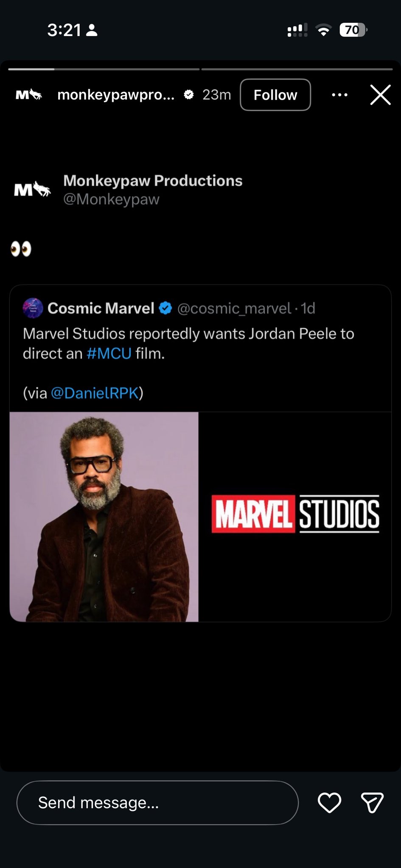Tap the Jordan Peele photo thumbnail
This screenshot has width=401, height=868.
[104, 517]
